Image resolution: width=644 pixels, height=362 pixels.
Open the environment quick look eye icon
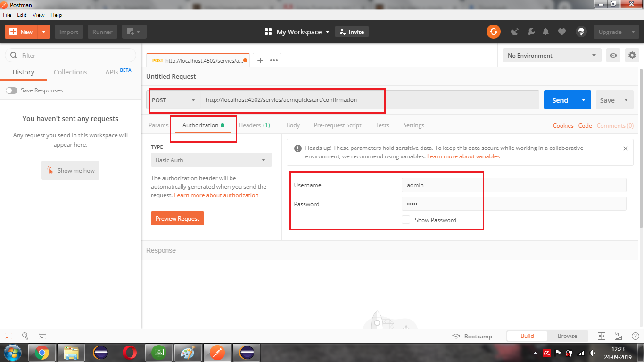[613, 55]
